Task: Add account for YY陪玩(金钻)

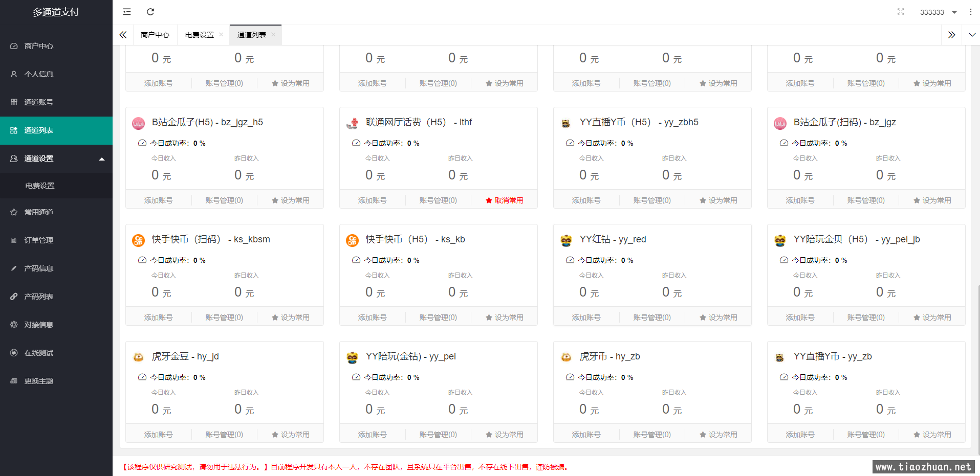Action: [372, 435]
